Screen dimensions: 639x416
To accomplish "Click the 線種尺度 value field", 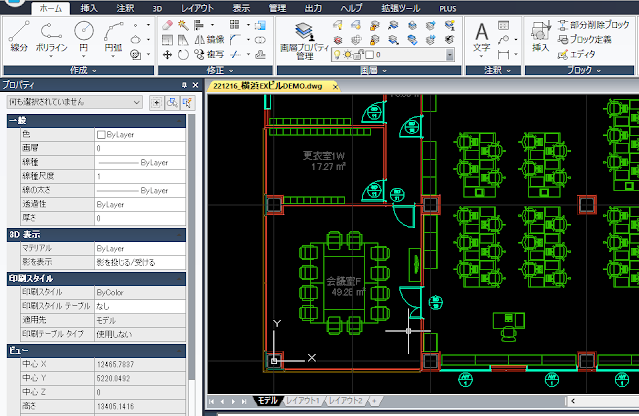I will [x=140, y=176].
